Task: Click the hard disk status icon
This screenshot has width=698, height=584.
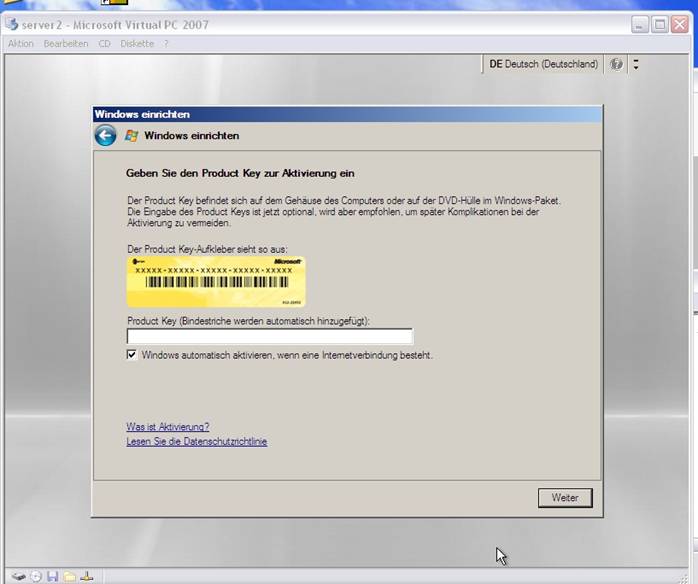Action: (x=19, y=576)
